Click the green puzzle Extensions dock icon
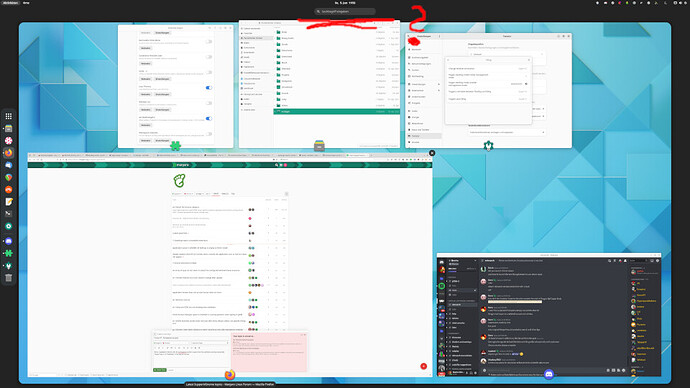Screen dimensions: 690x388 (x=8, y=253)
